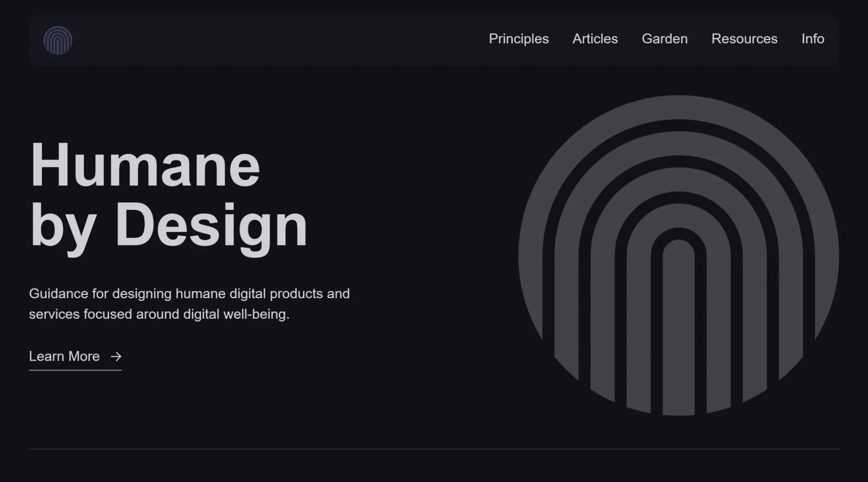Click the arrow icon beside Learn More

click(x=116, y=357)
